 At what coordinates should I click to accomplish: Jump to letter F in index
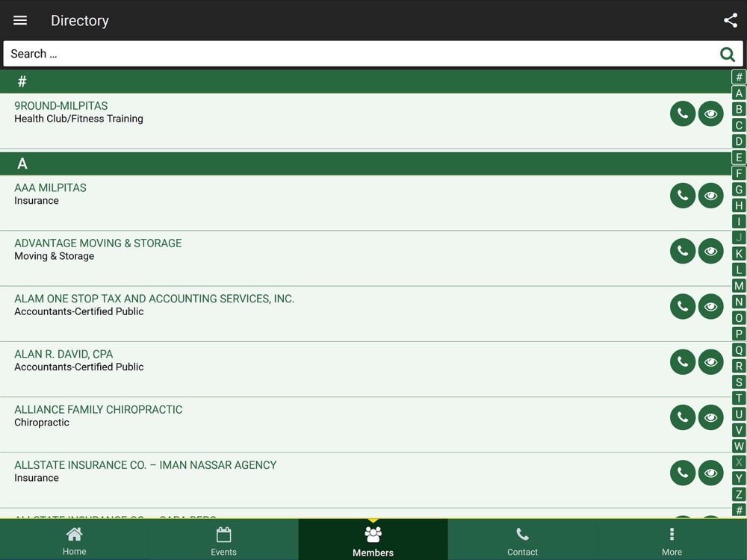coord(739,173)
